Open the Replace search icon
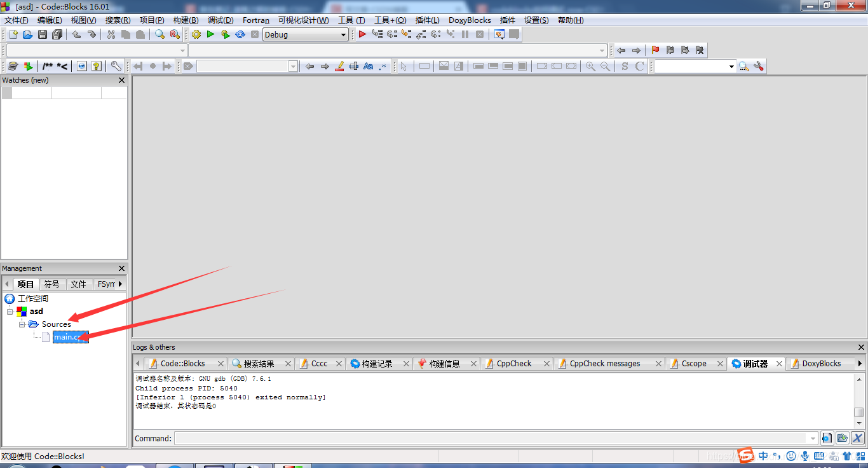This screenshot has width=868, height=468. tap(175, 34)
